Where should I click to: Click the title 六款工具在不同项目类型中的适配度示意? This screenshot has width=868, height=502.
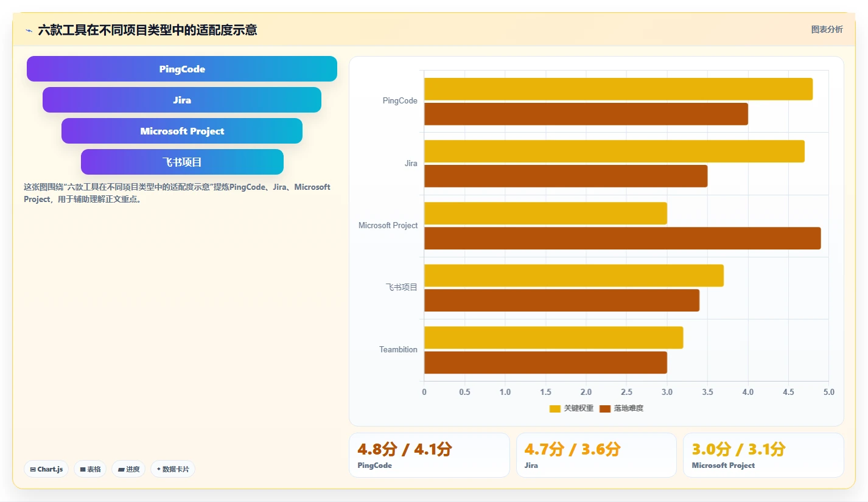click(x=147, y=30)
